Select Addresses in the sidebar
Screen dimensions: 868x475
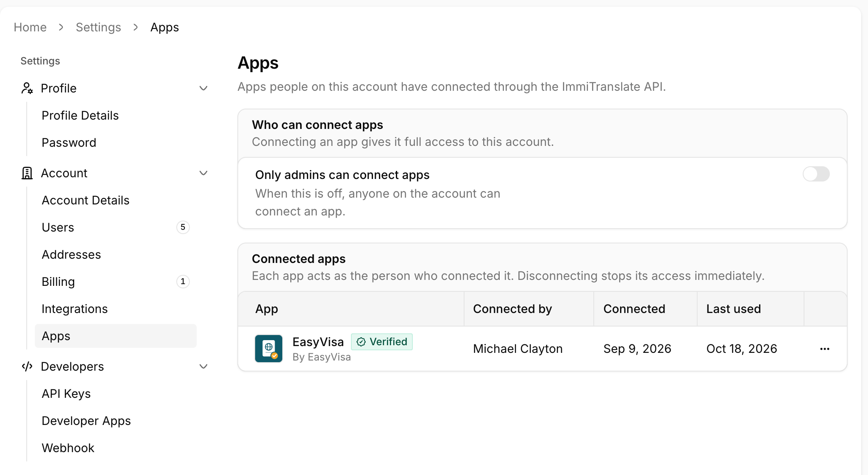(116, 254)
